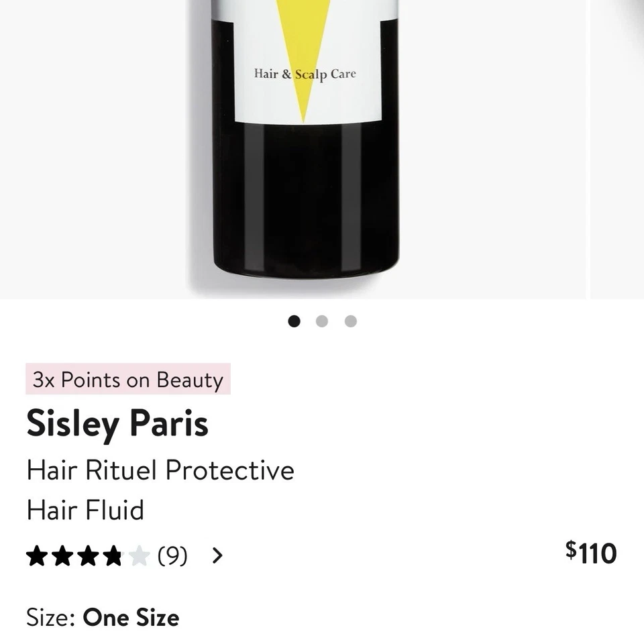
Task: Select the second star of the rating
Action: (x=62, y=556)
